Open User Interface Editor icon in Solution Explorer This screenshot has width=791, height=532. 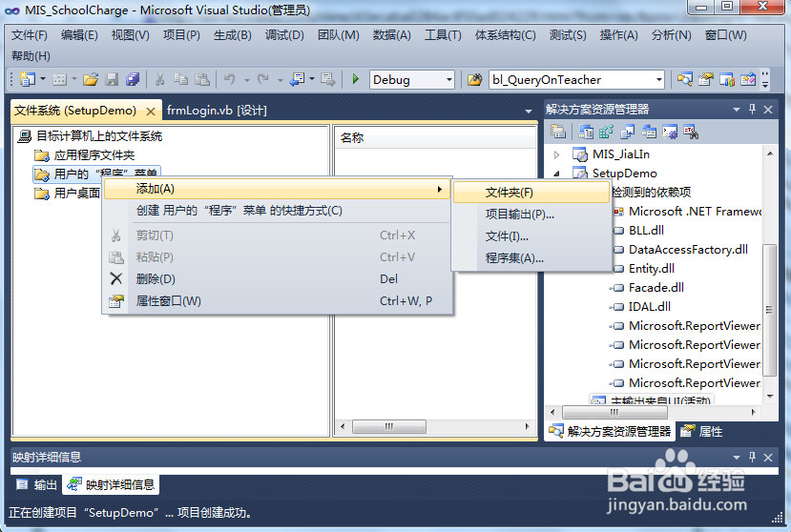[x=649, y=132]
